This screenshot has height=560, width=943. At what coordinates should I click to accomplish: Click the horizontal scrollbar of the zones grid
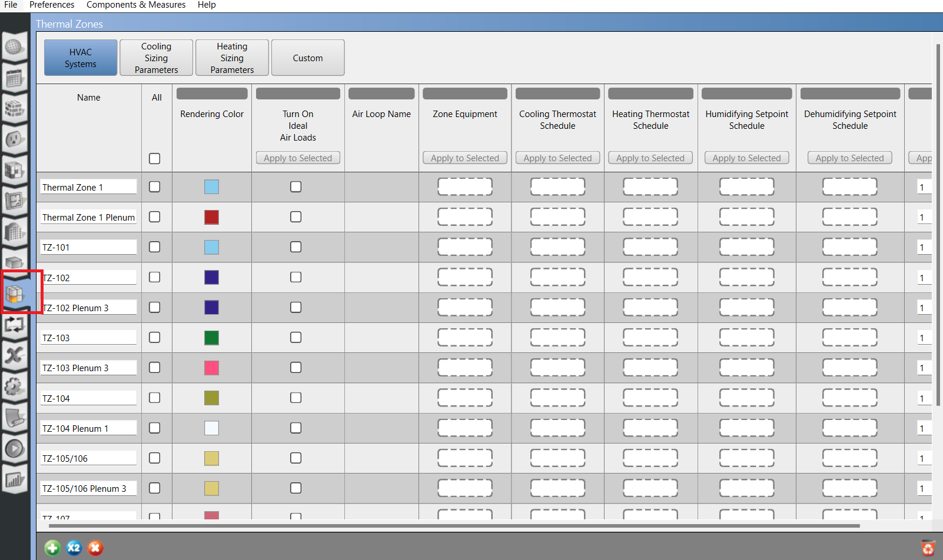454,525
